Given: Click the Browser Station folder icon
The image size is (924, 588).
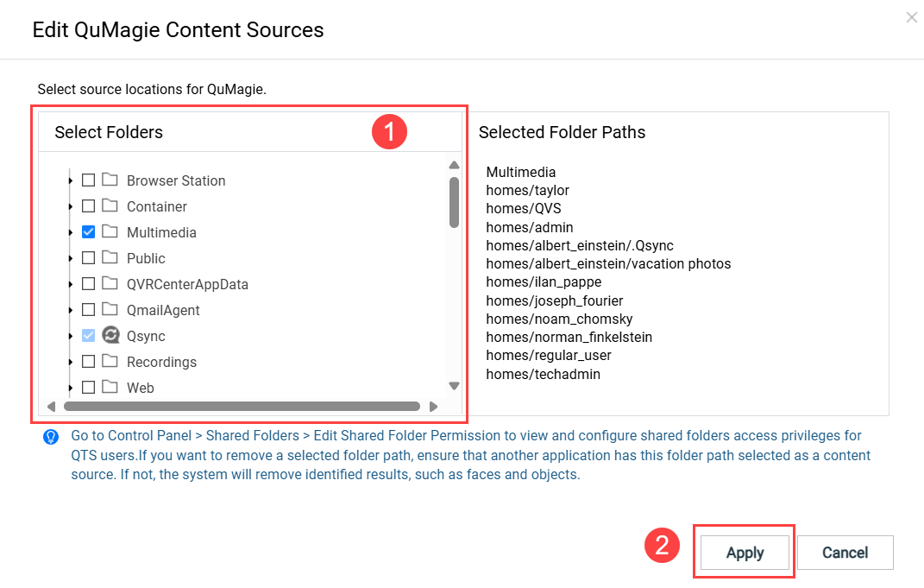Looking at the screenshot, I should pyautogui.click(x=110, y=180).
